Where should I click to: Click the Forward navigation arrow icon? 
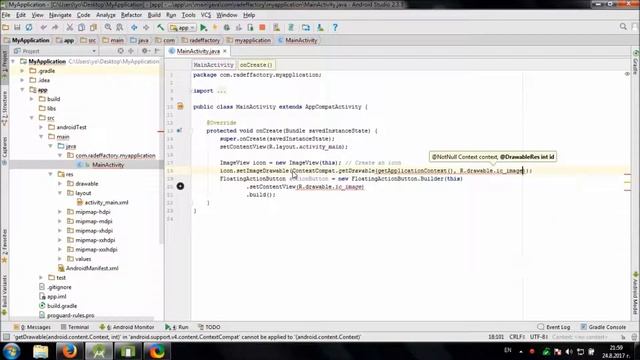[146, 27]
